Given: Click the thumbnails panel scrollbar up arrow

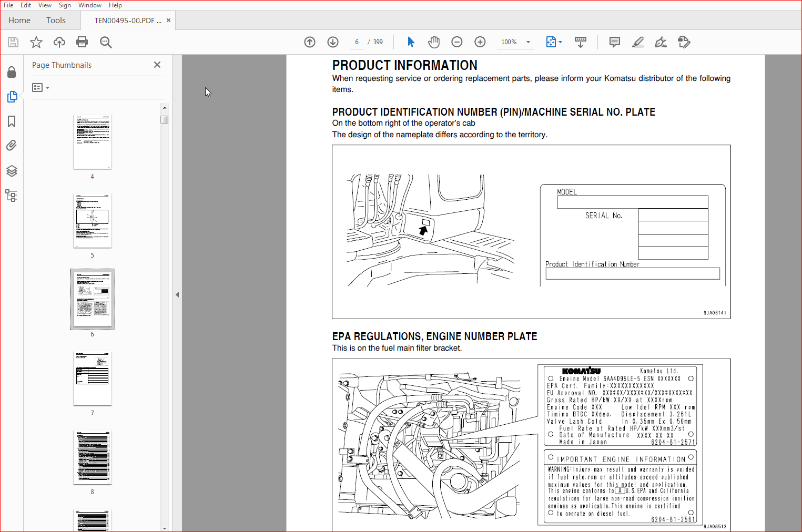Looking at the screenshot, I should pyautogui.click(x=165, y=108).
